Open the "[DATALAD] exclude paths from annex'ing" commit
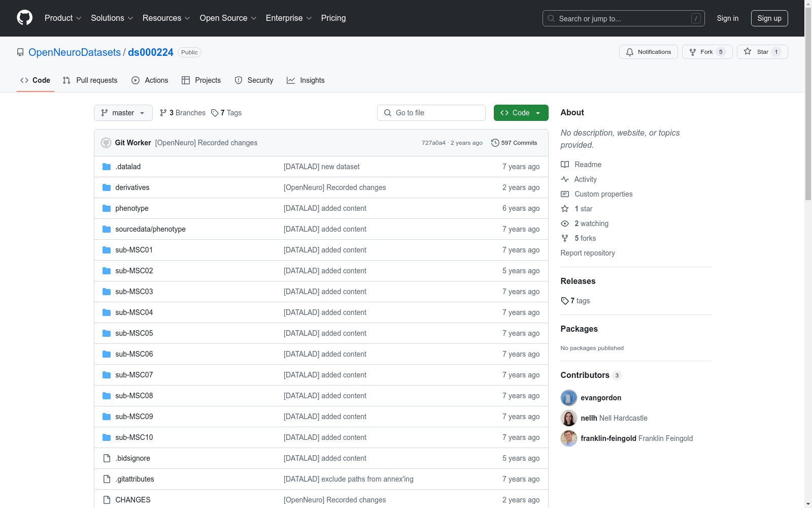This screenshot has width=812, height=508. click(349, 479)
